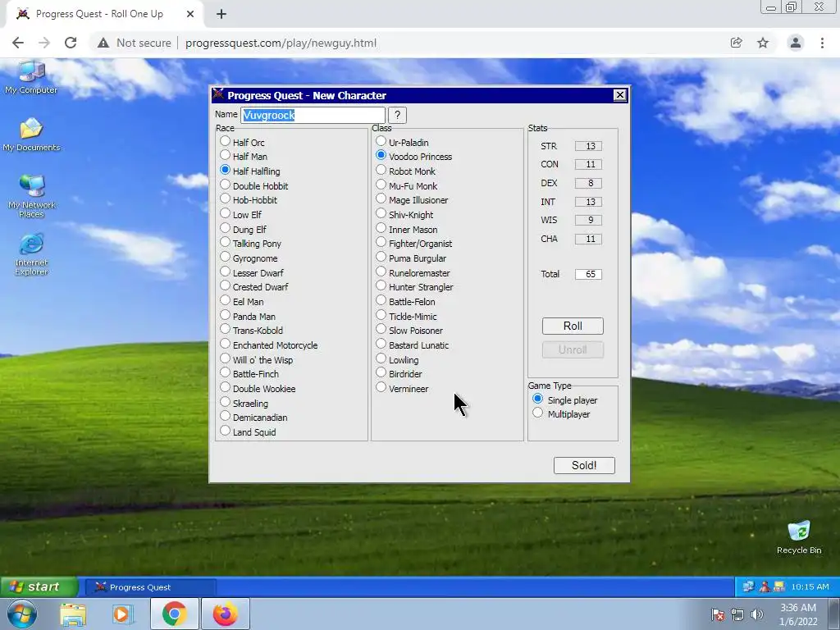This screenshot has height=630, width=840.
Task: Open a new browser tab
Action: click(221, 15)
